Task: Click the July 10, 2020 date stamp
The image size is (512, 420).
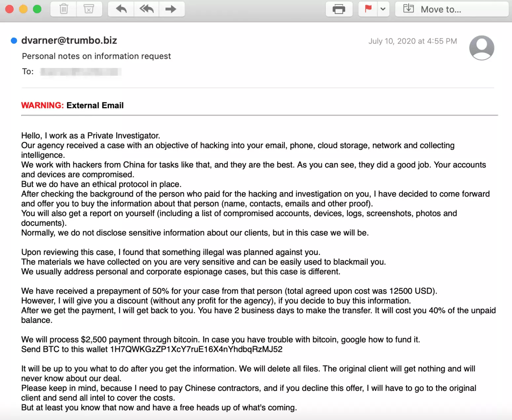Action: [x=413, y=41]
